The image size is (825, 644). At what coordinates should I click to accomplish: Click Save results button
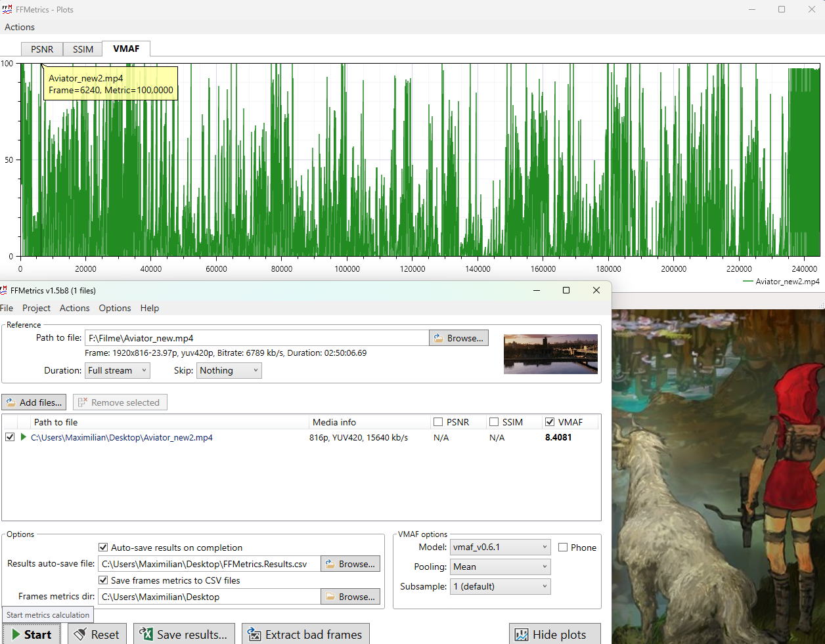click(184, 634)
